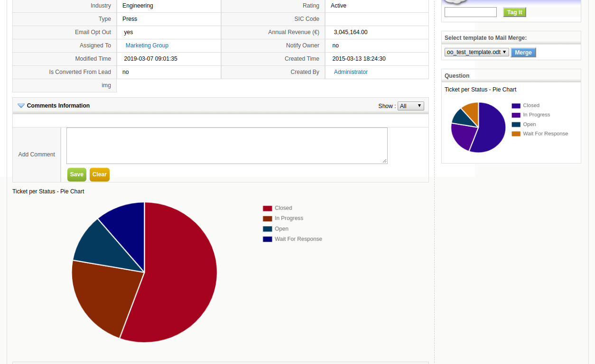Open the mail merge template dropdown
595x364 pixels.
[476, 52]
